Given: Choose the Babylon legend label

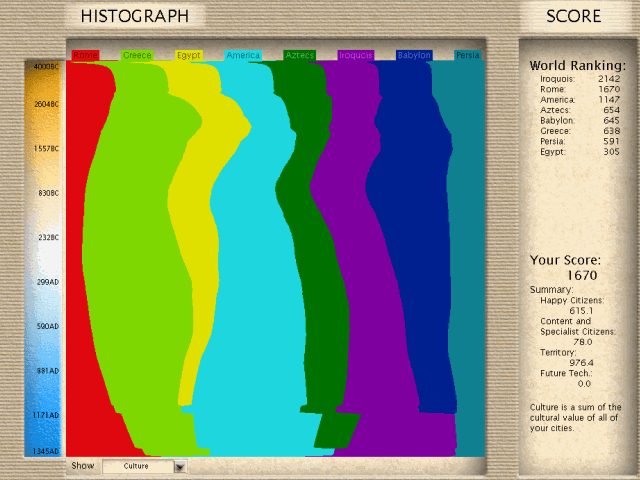Looking at the screenshot, I should pyautogui.click(x=414, y=55).
